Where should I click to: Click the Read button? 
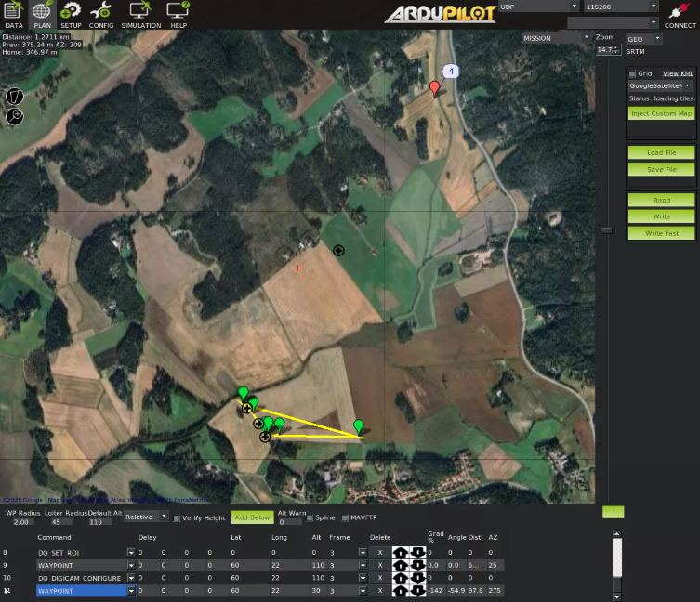tap(661, 200)
